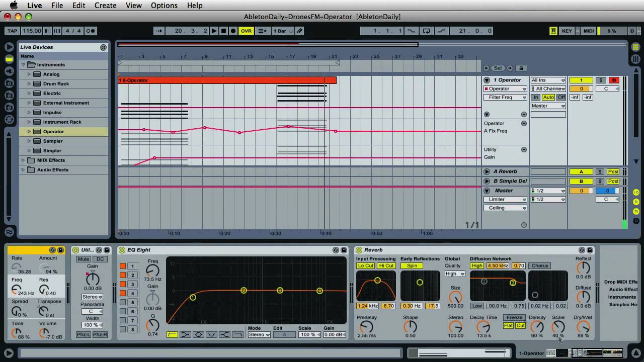This screenshot has width=644, height=362.
Task: Click Phz-L in Utility device
Action: coord(83,335)
